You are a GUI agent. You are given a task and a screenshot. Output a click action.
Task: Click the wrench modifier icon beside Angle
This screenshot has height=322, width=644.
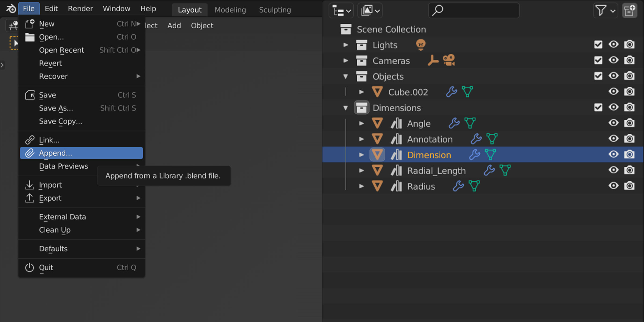454,123
